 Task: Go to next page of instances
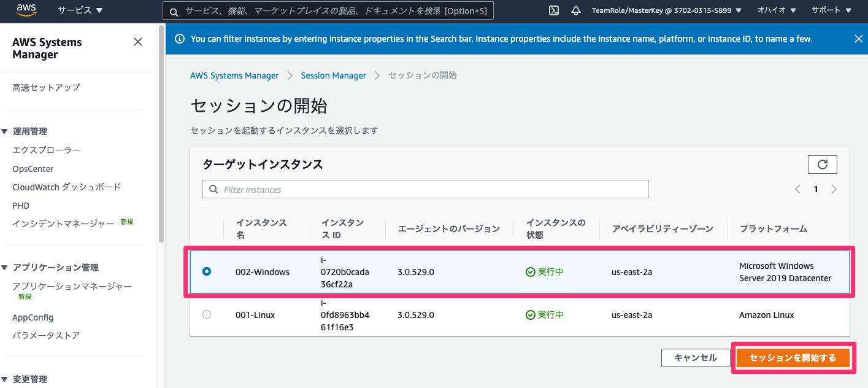coord(834,189)
